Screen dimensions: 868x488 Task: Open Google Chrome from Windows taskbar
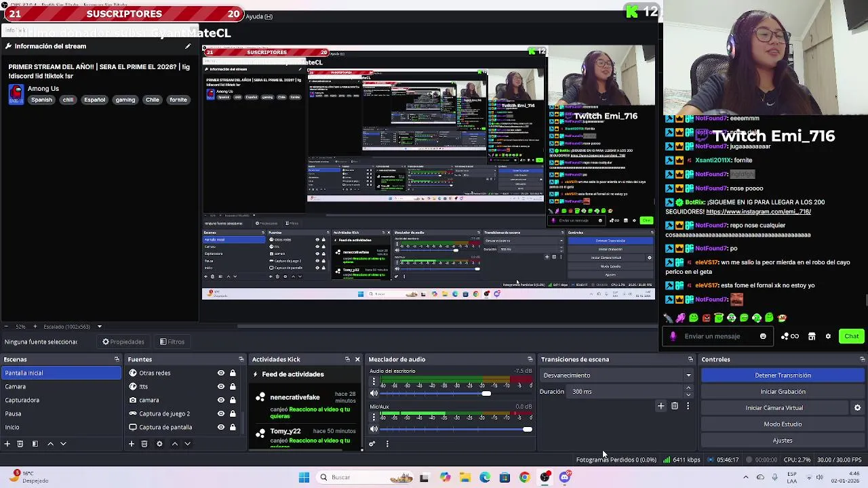click(x=525, y=477)
